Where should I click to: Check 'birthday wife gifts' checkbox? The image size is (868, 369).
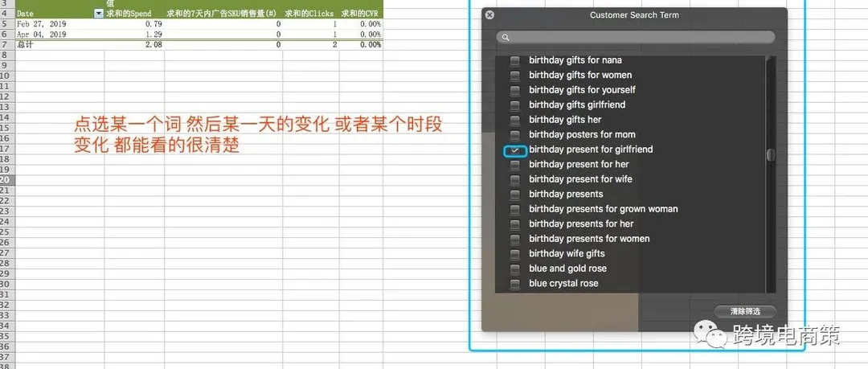tap(515, 254)
